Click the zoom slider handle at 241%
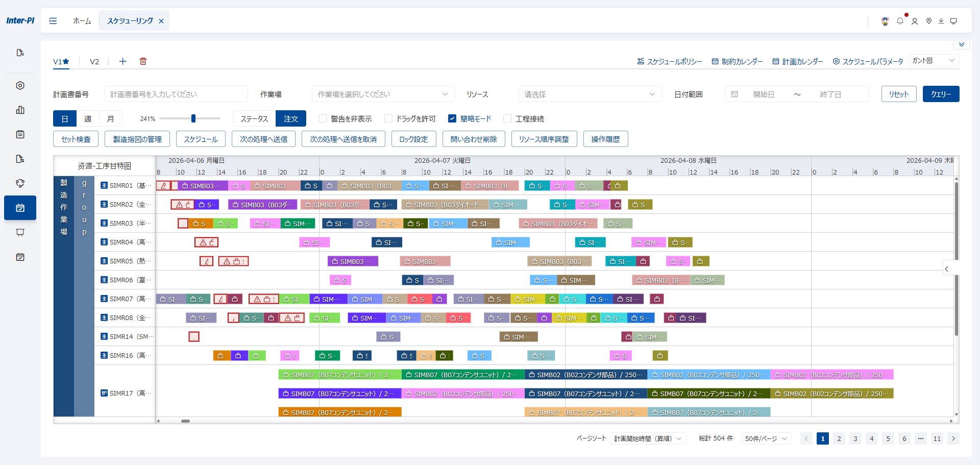Screen dimensions: 980x465 193,118
